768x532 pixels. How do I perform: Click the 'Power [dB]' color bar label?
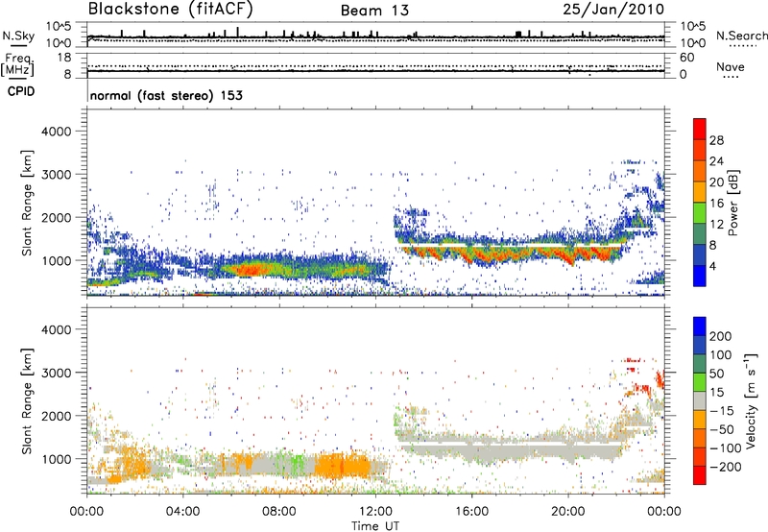tap(732, 203)
